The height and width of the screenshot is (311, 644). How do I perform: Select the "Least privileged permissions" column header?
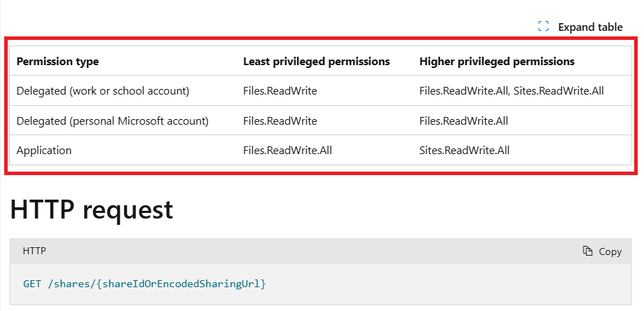(316, 62)
